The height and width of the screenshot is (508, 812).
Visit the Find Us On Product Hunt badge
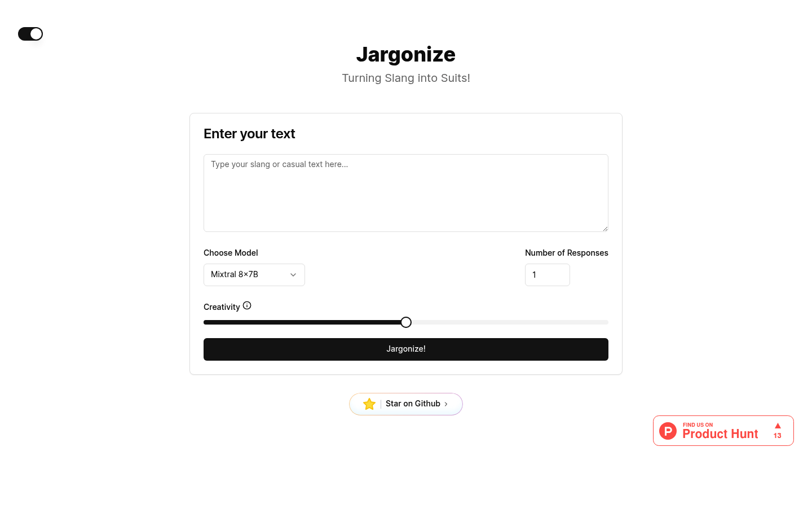point(723,430)
